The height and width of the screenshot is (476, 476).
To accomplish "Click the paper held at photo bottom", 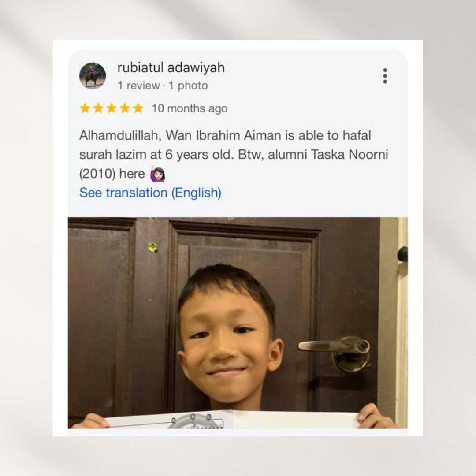I will [x=232, y=419].
